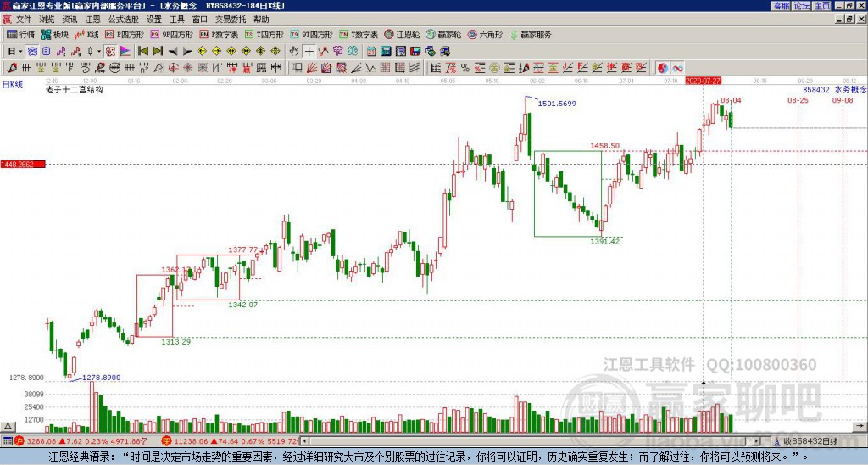Open the P数字表 tool
The width and height of the screenshot is (868, 465).
220,34
